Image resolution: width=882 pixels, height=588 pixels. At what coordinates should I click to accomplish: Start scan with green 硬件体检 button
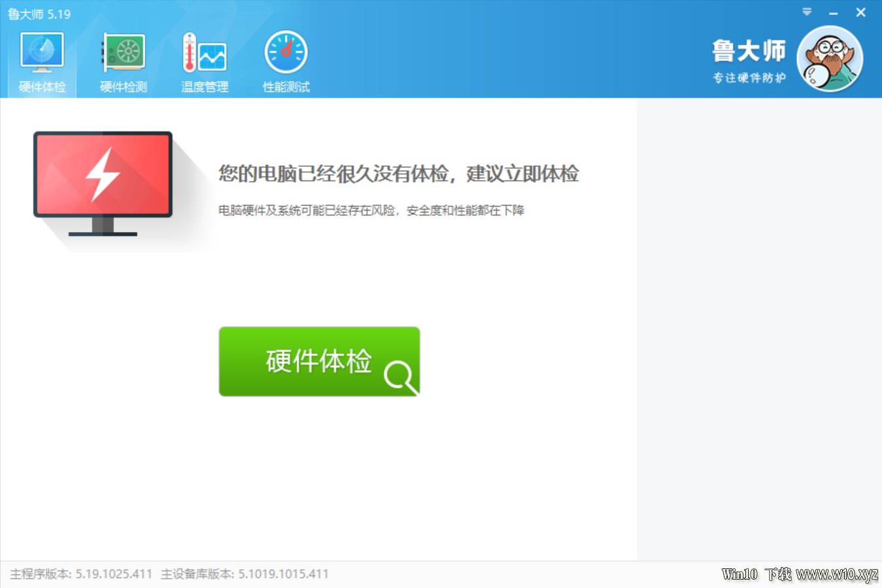(318, 361)
